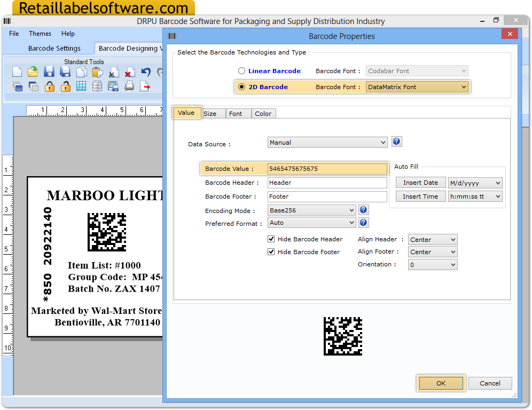The height and width of the screenshot is (410, 532).
Task: Select the Value tab
Action: [186, 113]
